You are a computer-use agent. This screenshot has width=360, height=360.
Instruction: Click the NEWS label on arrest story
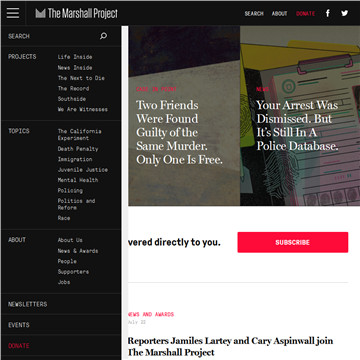click(262, 89)
